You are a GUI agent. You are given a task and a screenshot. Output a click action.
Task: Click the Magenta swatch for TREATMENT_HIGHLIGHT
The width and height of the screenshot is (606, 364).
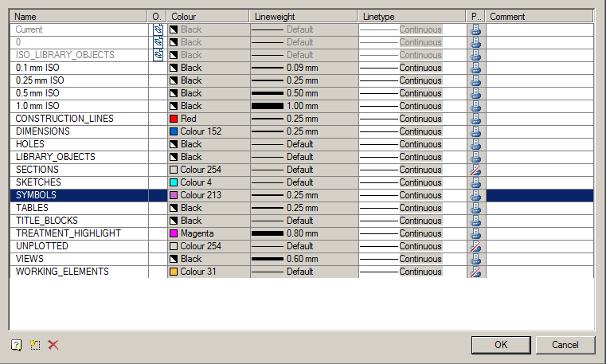174,233
